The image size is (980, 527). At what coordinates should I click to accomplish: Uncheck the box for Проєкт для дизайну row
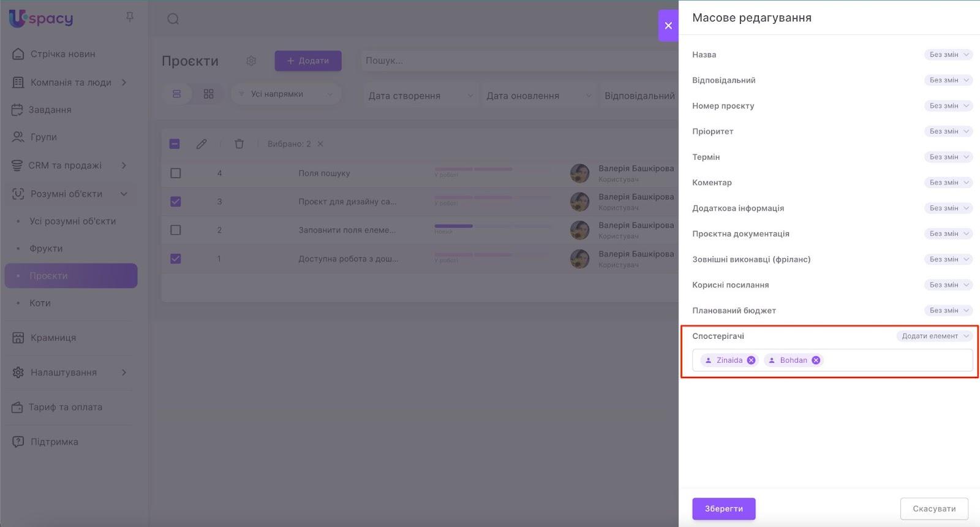point(176,202)
